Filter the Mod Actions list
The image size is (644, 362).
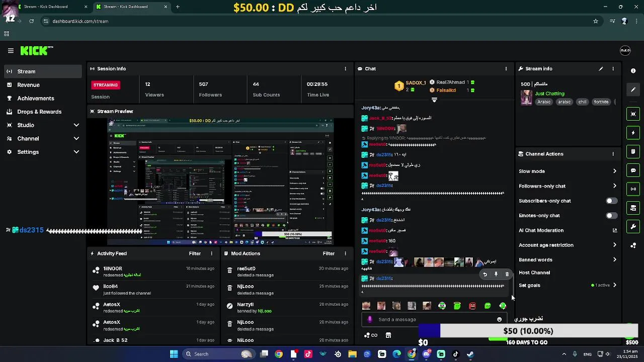coord(329,253)
